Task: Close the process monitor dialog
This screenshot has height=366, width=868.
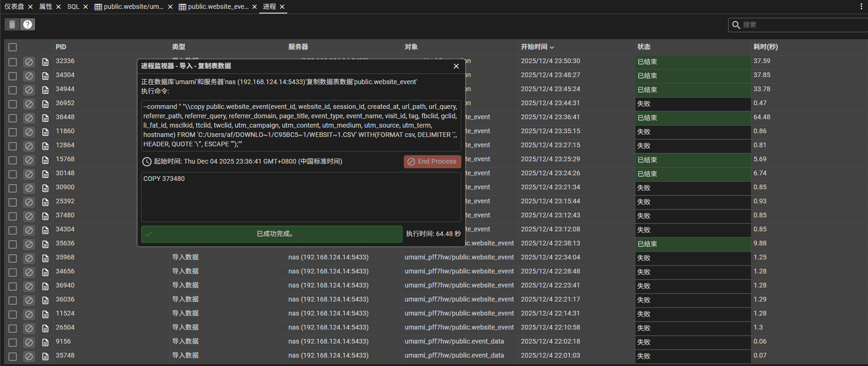Action: (x=456, y=66)
